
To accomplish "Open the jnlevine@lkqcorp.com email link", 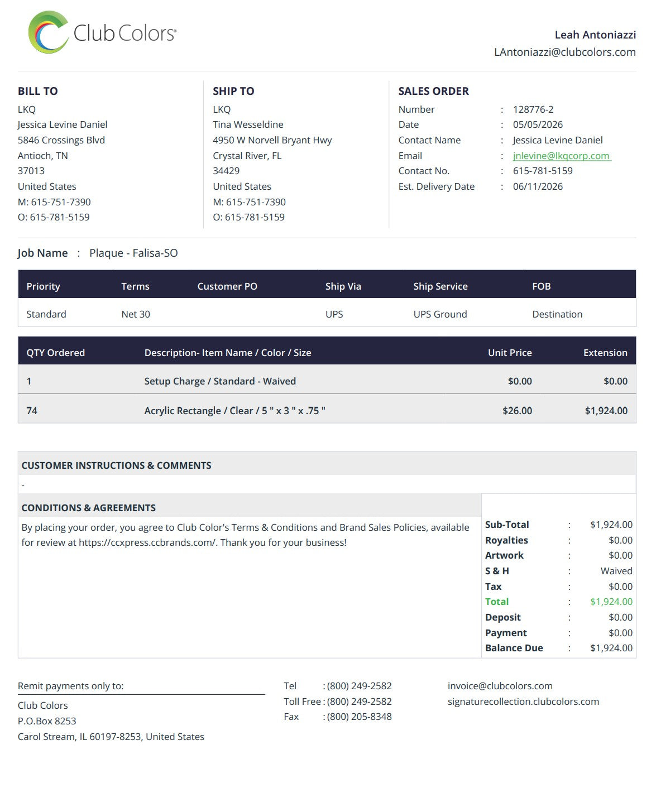I will 562,156.
